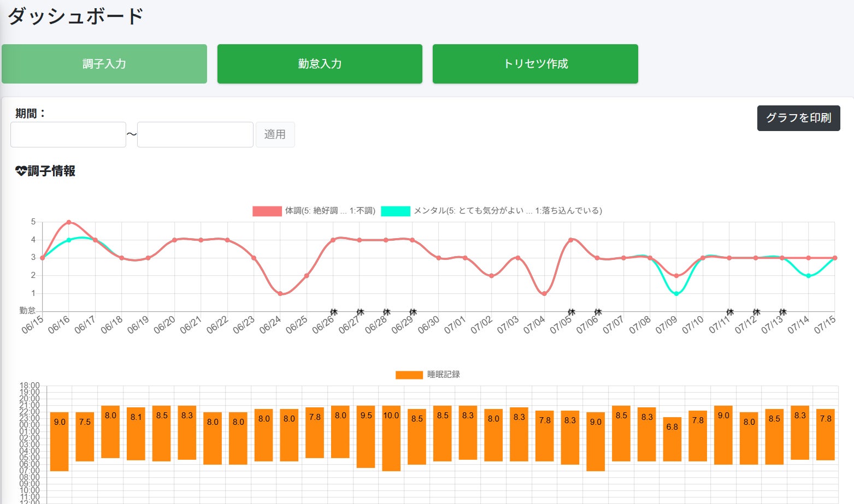Focus the period end date field
This screenshot has height=504, width=854.
(x=195, y=134)
